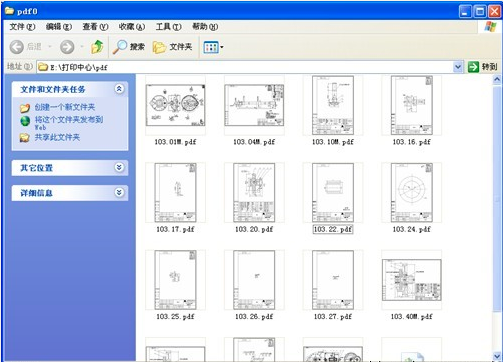Click the scrollbar up arrow
The width and height of the screenshot is (503, 362).
click(x=497, y=79)
